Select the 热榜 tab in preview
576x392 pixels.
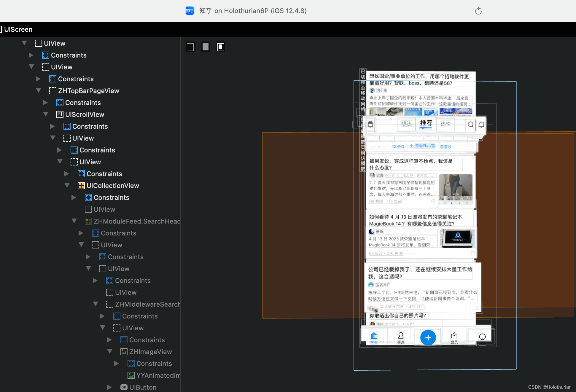click(x=445, y=124)
